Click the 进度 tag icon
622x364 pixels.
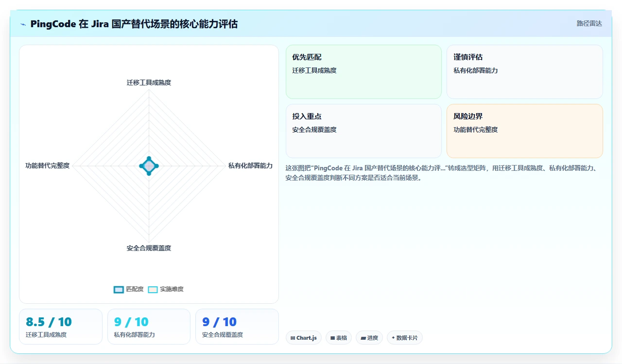(x=363, y=338)
